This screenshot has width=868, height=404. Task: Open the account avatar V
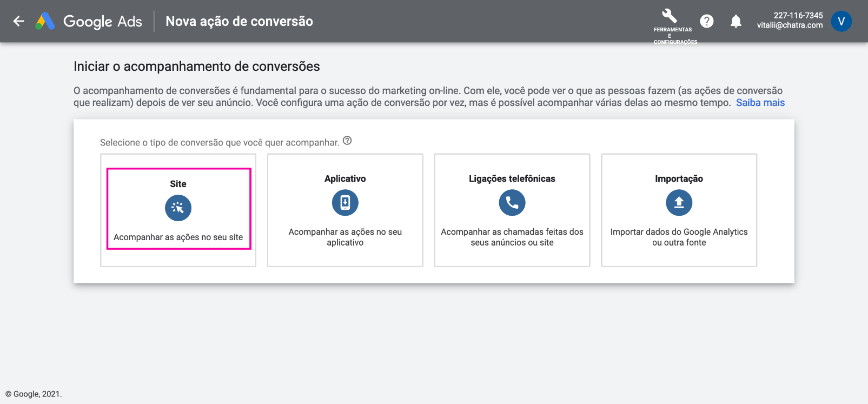point(841,21)
